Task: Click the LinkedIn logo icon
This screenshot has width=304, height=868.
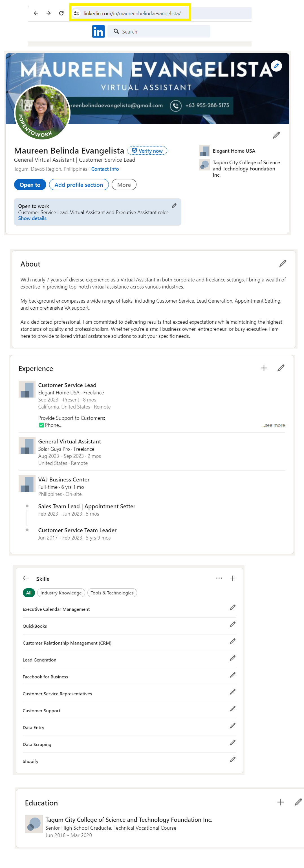Action: 98,32
